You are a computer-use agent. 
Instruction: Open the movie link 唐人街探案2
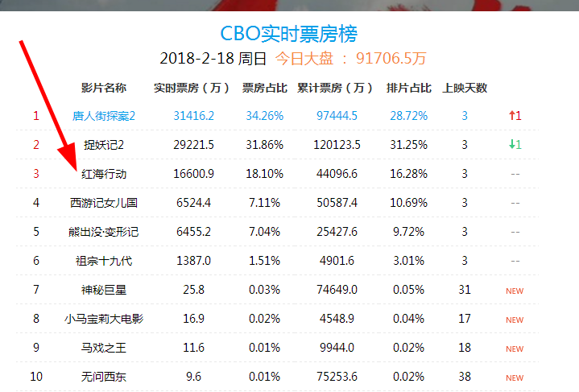(104, 116)
